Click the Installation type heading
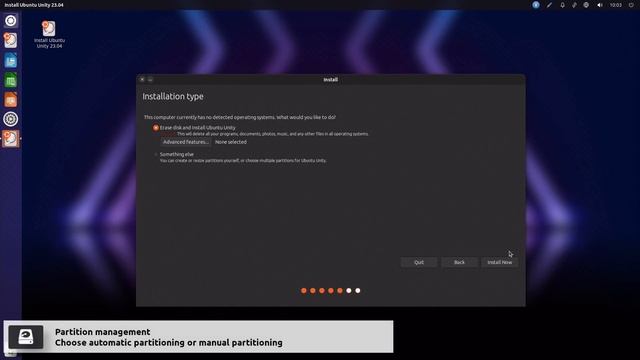 point(173,96)
